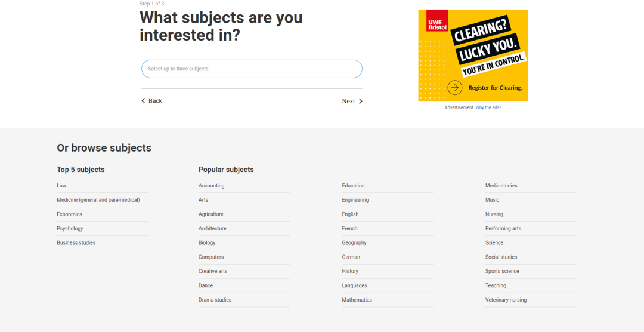
Task: Click the circled arrow in Clearing ad
Action: pyautogui.click(x=454, y=88)
